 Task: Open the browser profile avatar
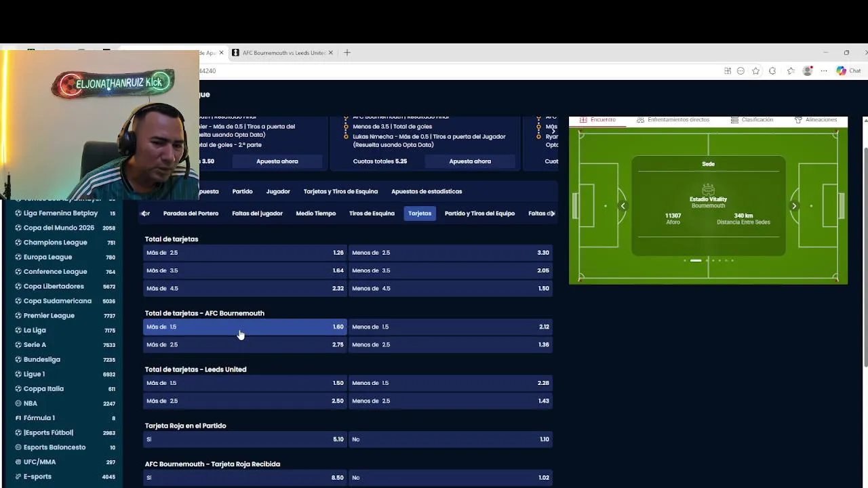(808, 70)
